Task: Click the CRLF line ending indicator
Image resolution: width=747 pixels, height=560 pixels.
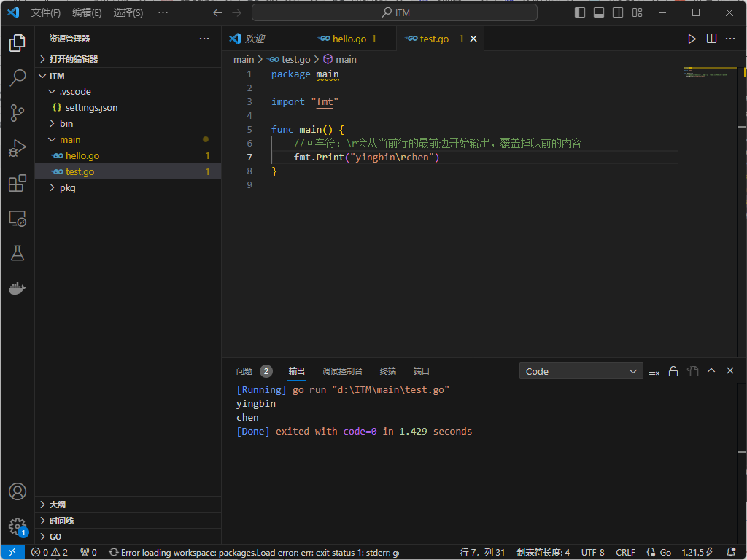Action: click(x=625, y=552)
